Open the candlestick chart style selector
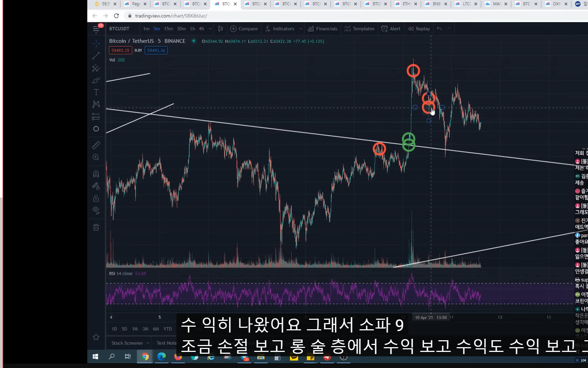This screenshot has width=588, height=368. point(221,29)
